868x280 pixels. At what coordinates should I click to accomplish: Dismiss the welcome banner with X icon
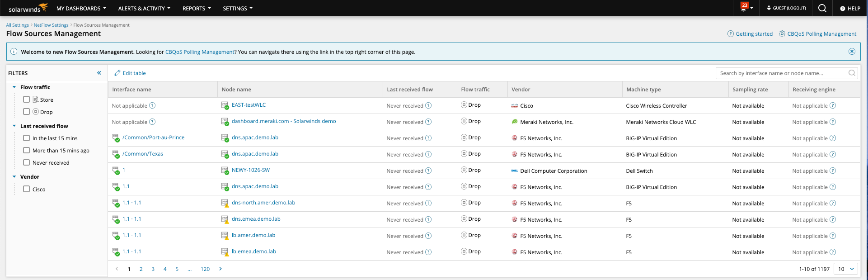click(852, 52)
